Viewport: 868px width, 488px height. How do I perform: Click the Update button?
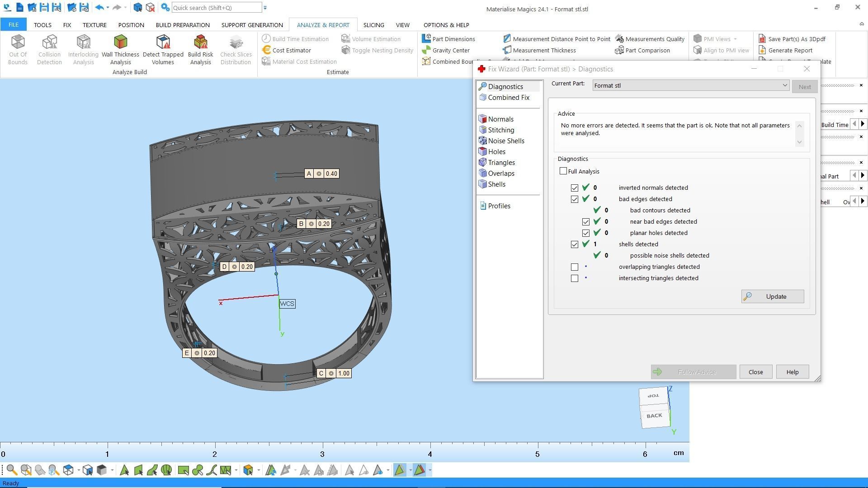(772, 296)
